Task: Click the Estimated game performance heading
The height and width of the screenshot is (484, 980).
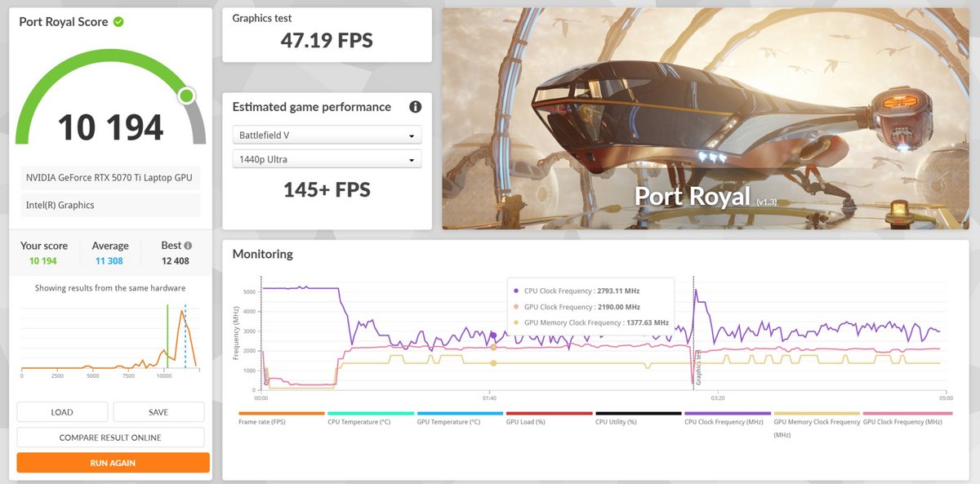Action: (311, 107)
